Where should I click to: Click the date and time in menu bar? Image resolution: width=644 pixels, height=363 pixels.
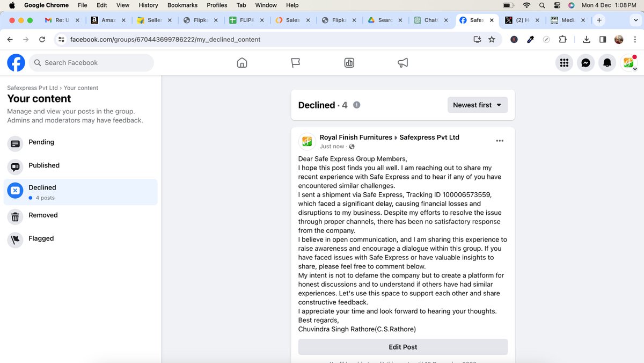[x=609, y=5]
